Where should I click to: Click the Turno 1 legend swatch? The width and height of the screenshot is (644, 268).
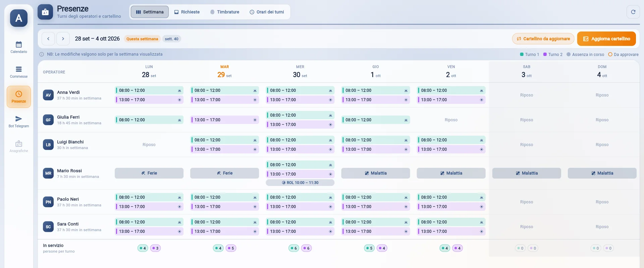pyautogui.click(x=522, y=54)
